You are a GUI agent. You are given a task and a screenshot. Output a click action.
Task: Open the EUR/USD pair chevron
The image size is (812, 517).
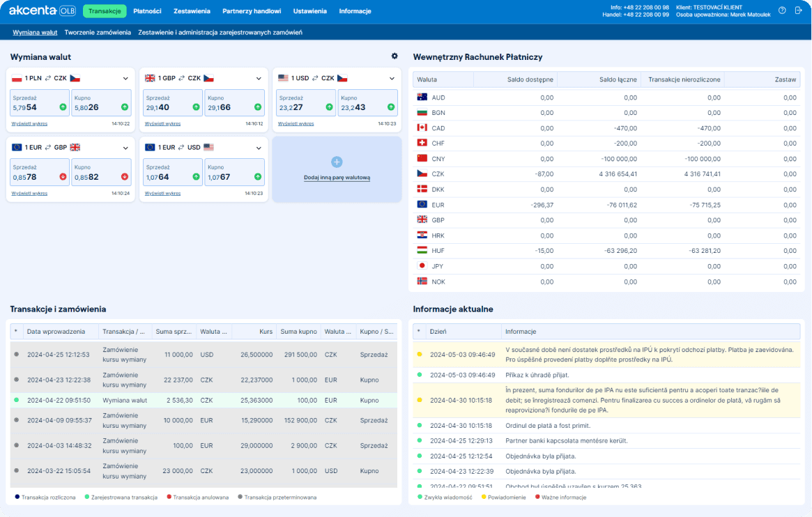pos(259,148)
